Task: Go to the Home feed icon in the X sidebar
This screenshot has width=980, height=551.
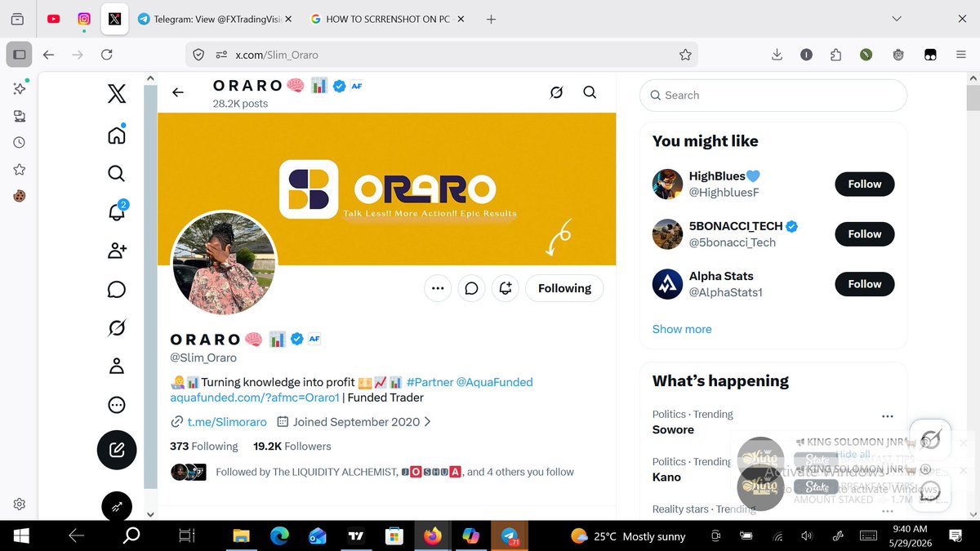Action: 117,135
